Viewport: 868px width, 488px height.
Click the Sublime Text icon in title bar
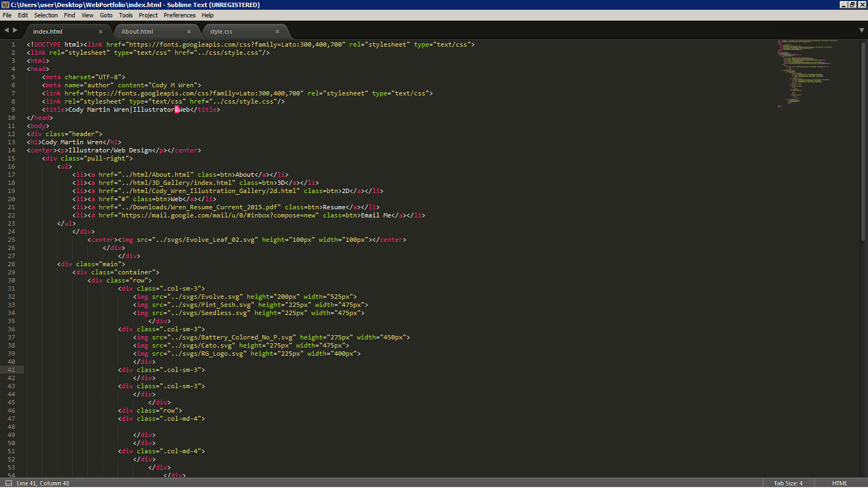click(x=5, y=4)
